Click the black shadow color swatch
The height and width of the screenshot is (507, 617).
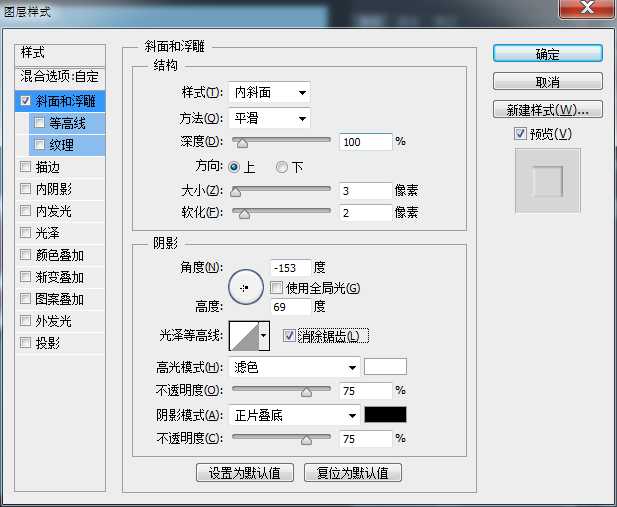pyautogui.click(x=386, y=414)
